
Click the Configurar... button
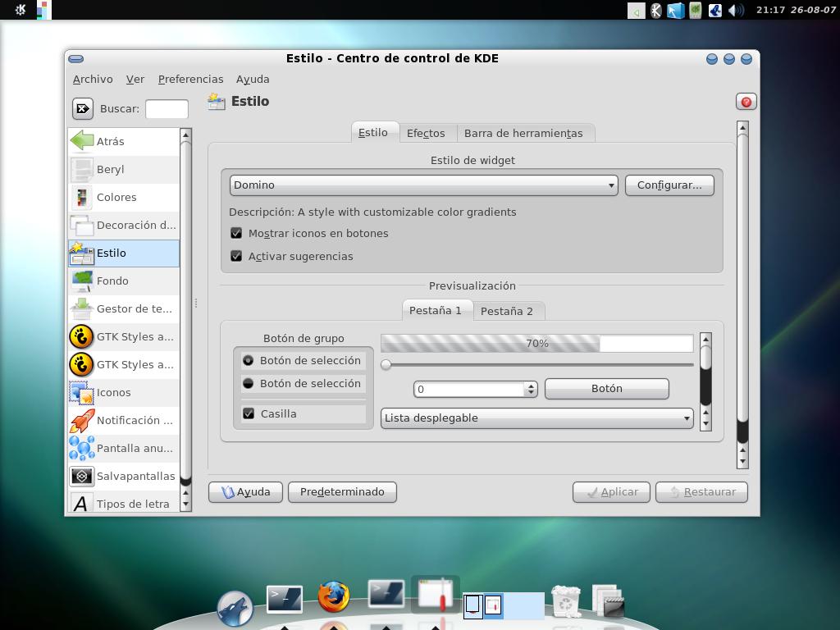coord(669,185)
